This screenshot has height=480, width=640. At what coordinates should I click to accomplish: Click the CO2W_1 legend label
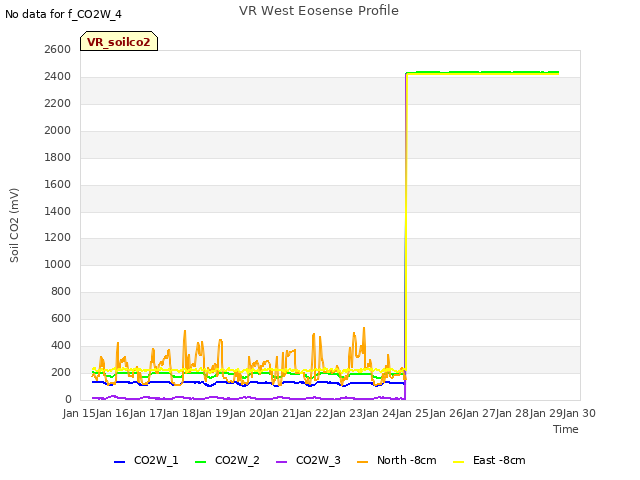click(x=156, y=460)
